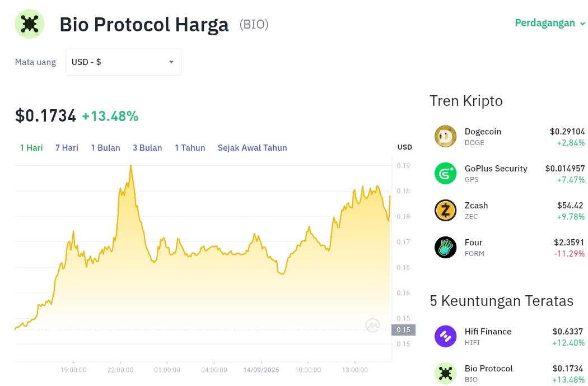Show the 3 Bulan chart range
The image size is (588, 386).
tap(147, 148)
